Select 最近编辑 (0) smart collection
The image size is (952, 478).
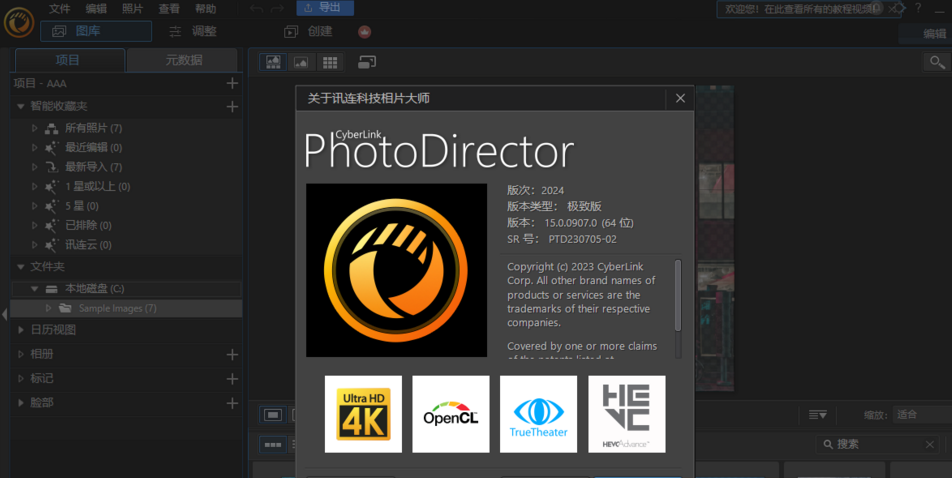click(93, 148)
